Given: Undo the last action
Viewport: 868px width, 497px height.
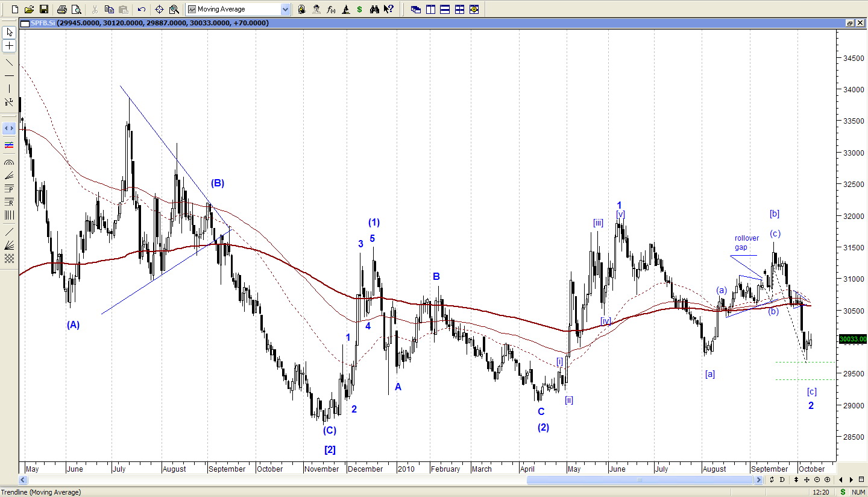Looking at the screenshot, I should coord(142,9).
